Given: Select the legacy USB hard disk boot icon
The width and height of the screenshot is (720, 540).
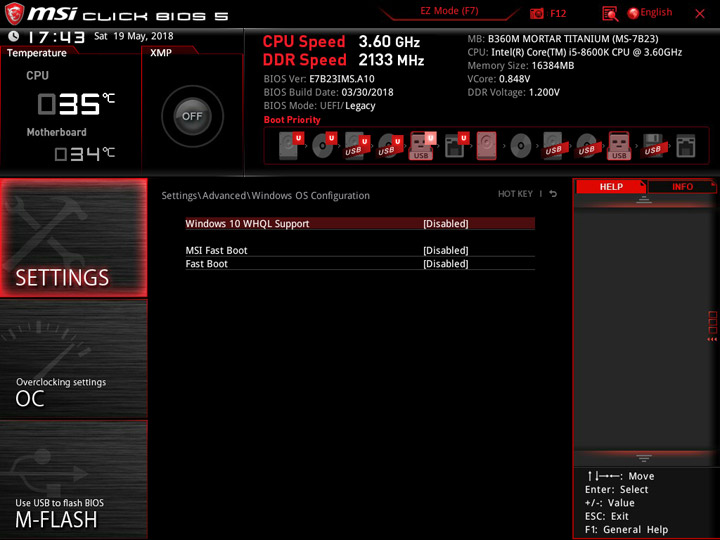Looking at the screenshot, I should (554, 146).
